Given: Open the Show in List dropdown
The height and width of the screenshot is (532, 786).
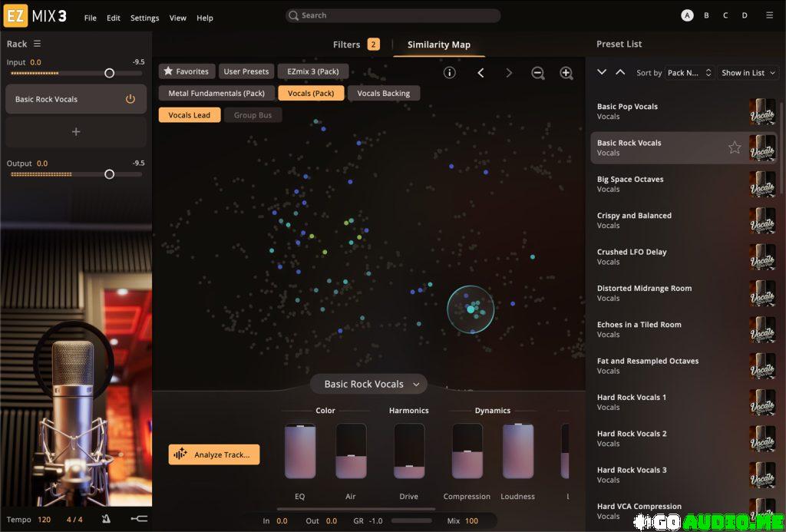Looking at the screenshot, I should [x=748, y=73].
